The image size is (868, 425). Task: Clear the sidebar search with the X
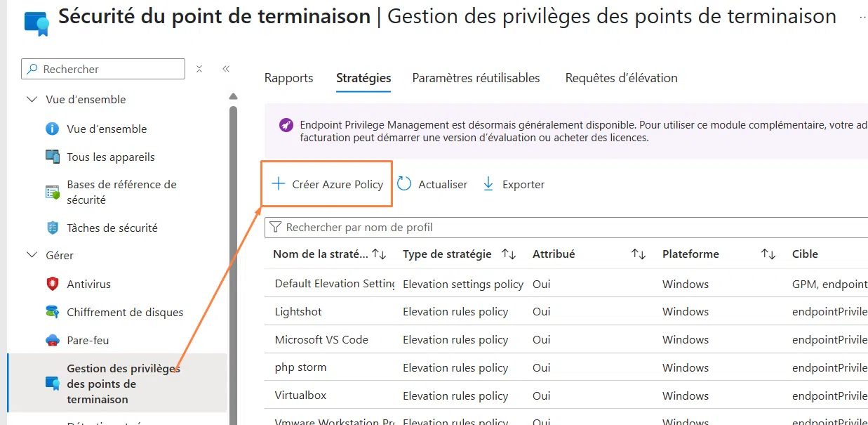coord(199,69)
